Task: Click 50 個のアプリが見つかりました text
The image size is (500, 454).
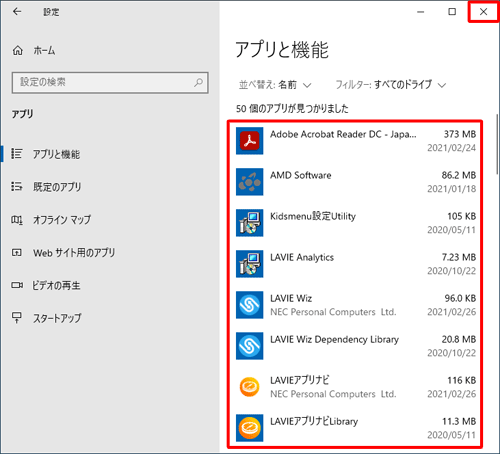Action: (292, 109)
